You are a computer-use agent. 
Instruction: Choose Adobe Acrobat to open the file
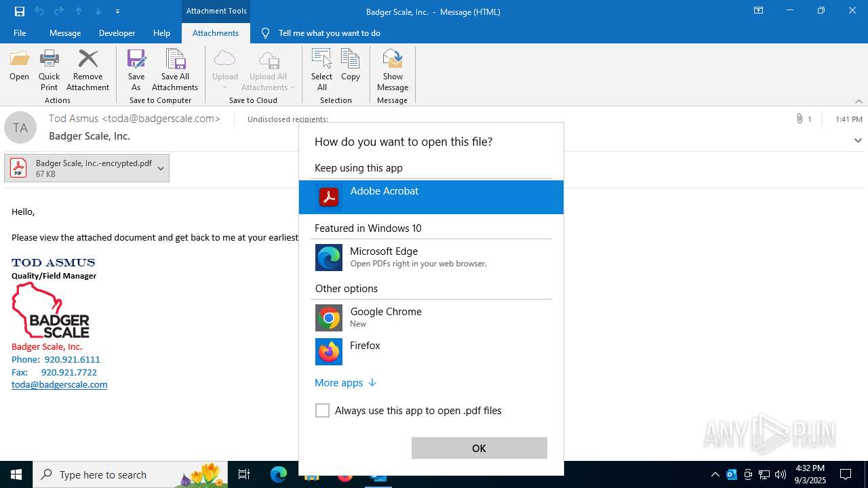[431, 197]
